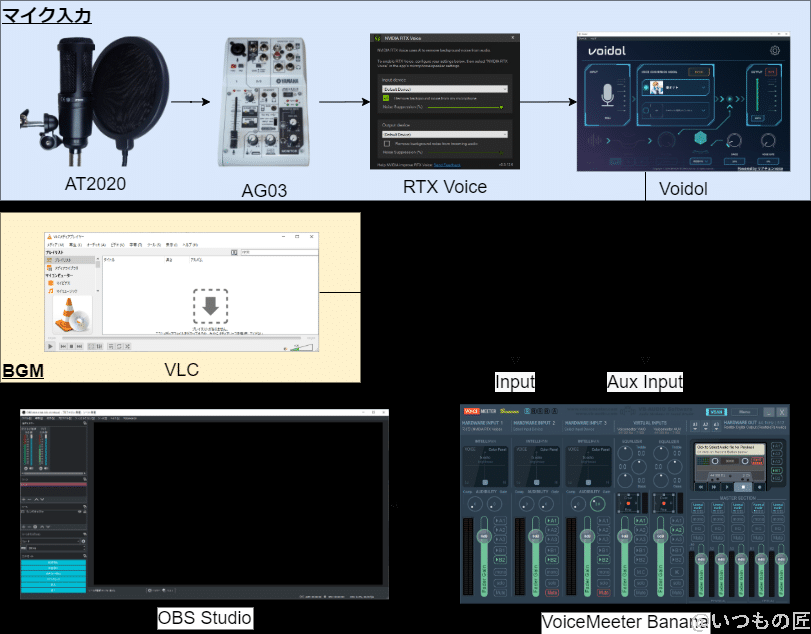Image resolution: width=811 pixels, height=634 pixels.
Task: Open the VoiceMeeter Menu button
Action: [x=745, y=411]
